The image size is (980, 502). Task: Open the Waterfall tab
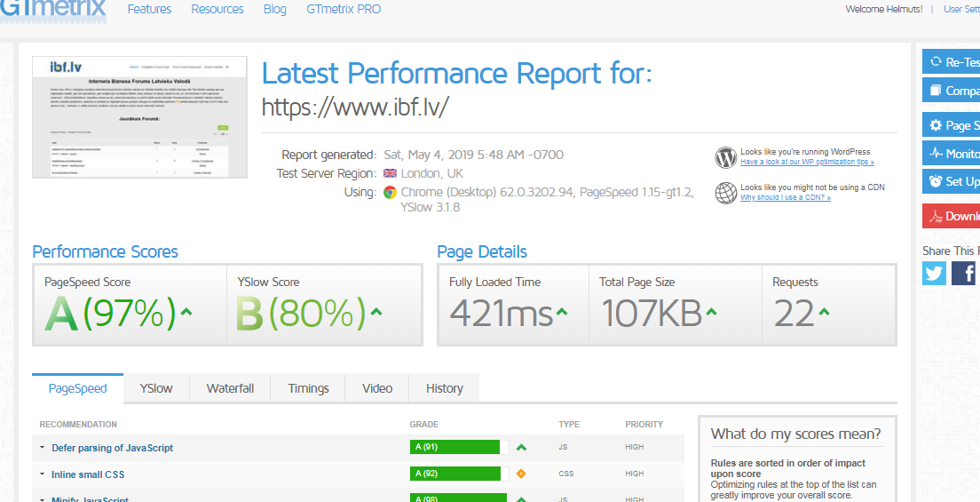[x=230, y=388]
